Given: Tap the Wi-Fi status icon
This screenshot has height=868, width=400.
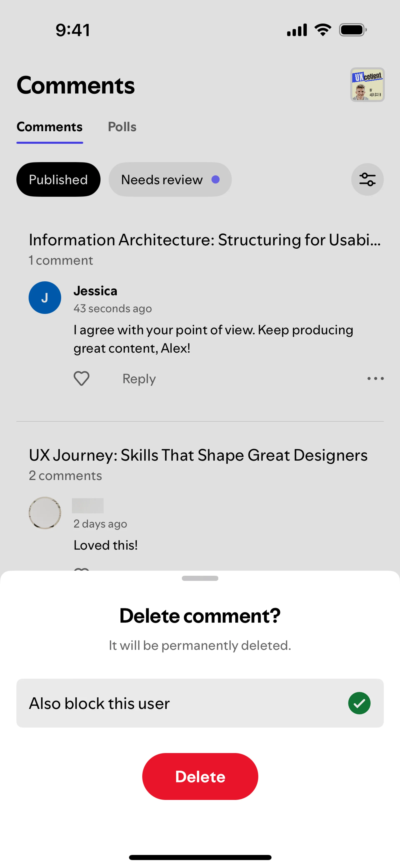Looking at the screenshot, I should (322, 30).
